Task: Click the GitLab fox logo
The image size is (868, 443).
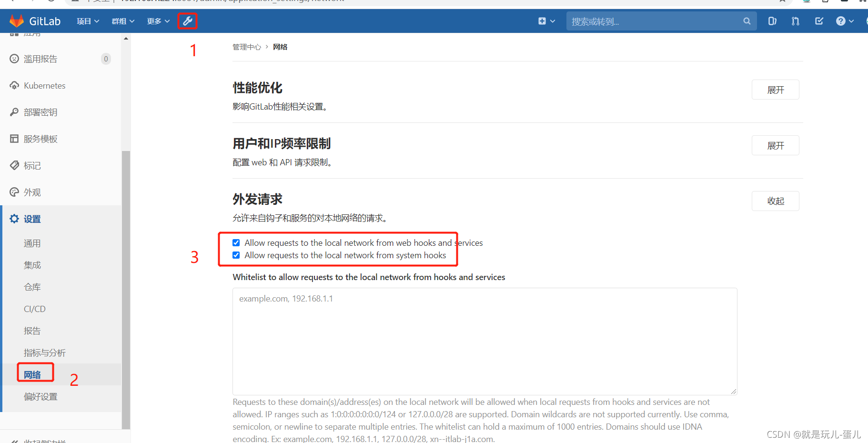Action: coord(17,21)
